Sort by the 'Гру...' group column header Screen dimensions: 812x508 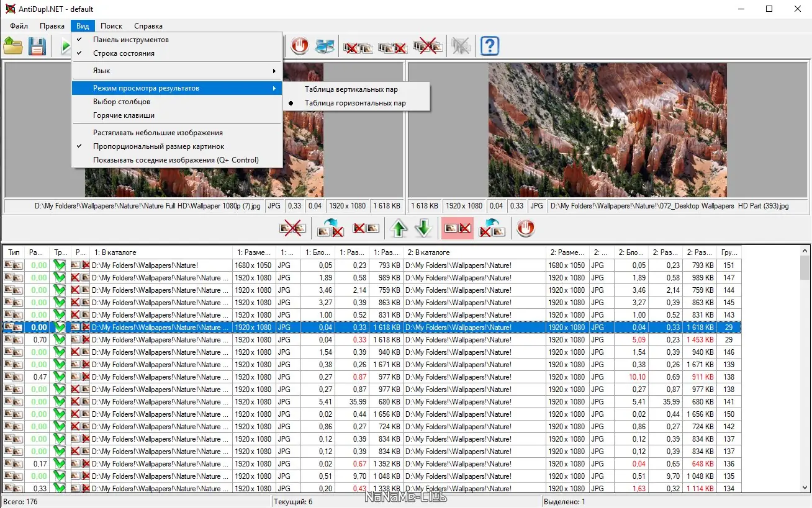(x=729, y=252)
